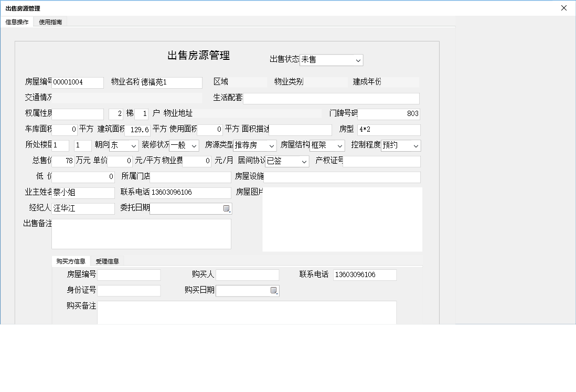Image resolution: width=576 pixels, height=392 pixels.
Task: Expand the 房屋结构 dropdown showing 框架
Action: pos(340,146)
